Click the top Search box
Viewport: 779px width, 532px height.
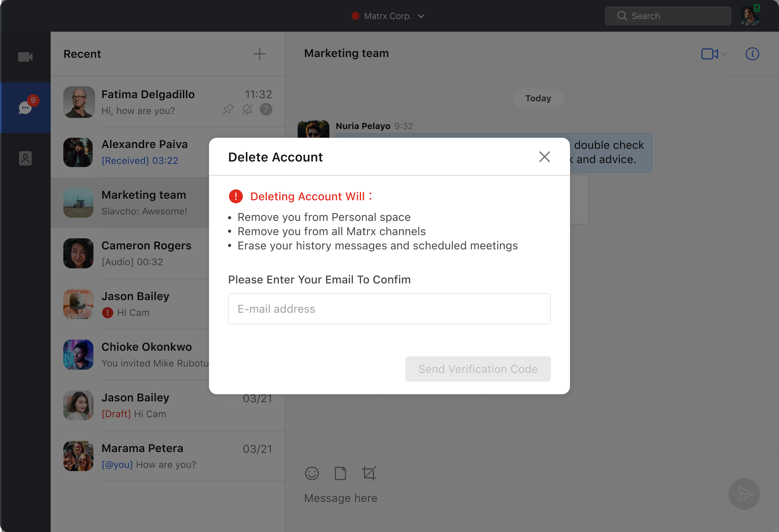(668, 16)
